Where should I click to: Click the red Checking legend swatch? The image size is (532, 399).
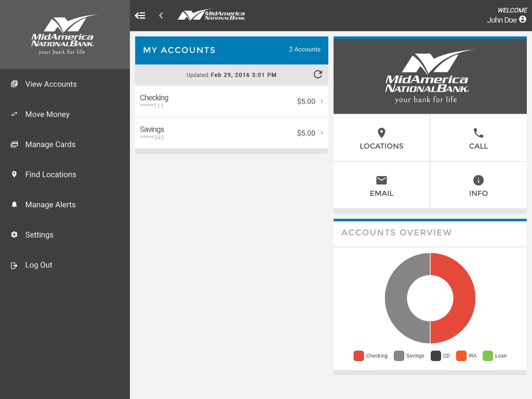[x=358, y=356]
